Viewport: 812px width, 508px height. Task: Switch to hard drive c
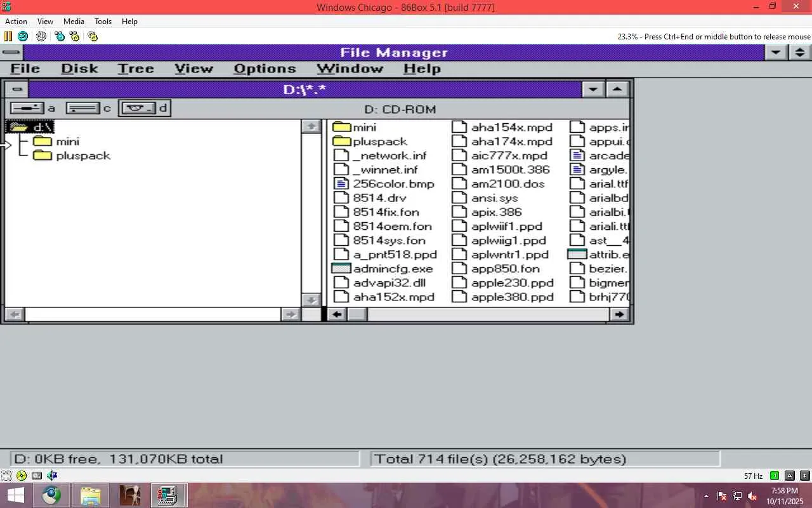88,108
